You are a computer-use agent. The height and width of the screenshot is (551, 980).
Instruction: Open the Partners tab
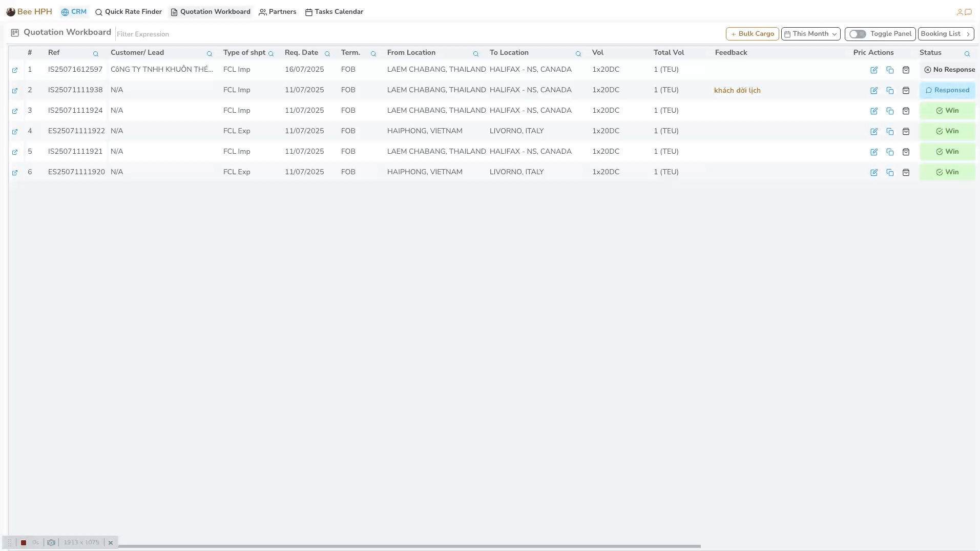coord(278,12)
